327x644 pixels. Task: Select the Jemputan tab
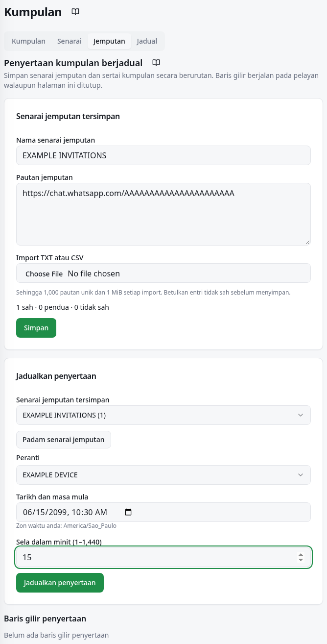pyautogui.click(x=109, y=41)
